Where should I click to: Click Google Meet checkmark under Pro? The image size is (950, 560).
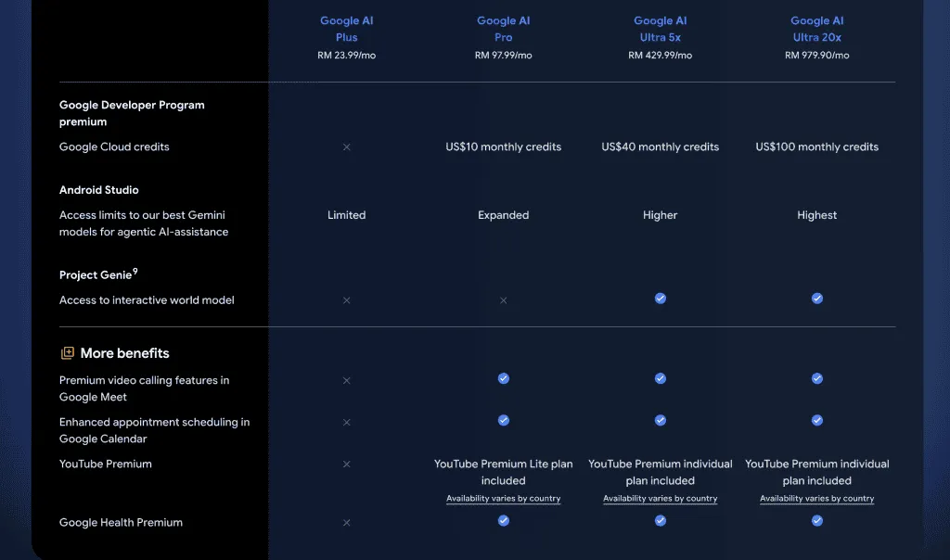click(504, 378)
